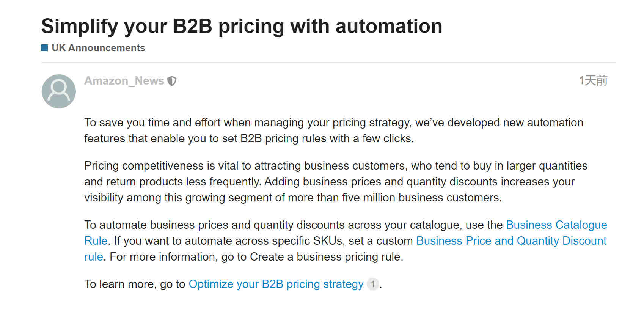Follow the Optimize your B2B pricing strategy link
Image resolution: width=644 pixels, height=319 pixels.
click(276, 284)
